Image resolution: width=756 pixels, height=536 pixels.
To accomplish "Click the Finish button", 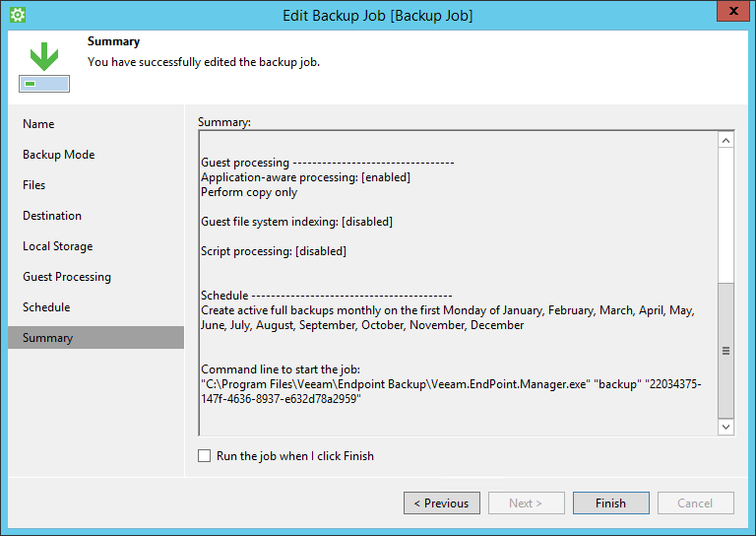I will point(611,503).
